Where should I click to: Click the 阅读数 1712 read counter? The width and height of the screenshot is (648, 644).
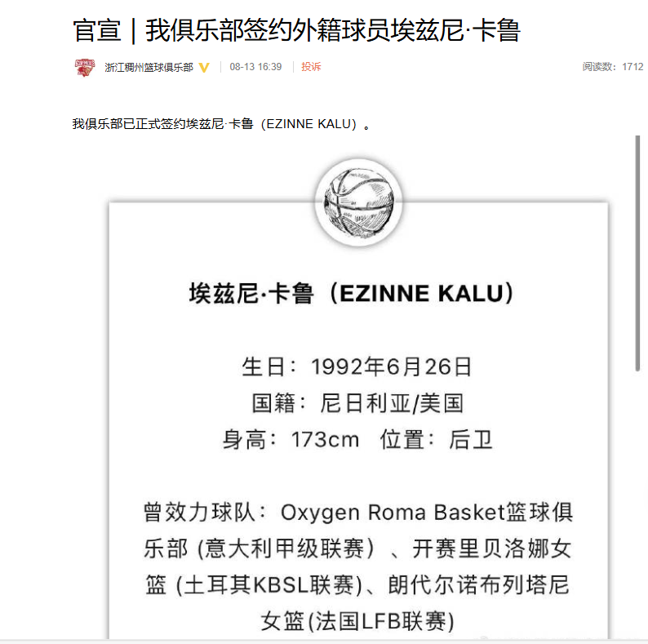click(x=612, y=67)
